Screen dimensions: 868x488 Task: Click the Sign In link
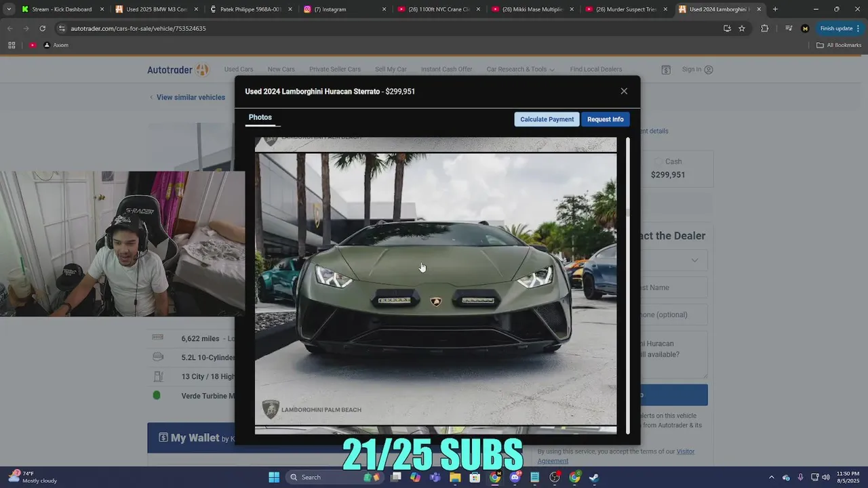click(x=697, y=69)
